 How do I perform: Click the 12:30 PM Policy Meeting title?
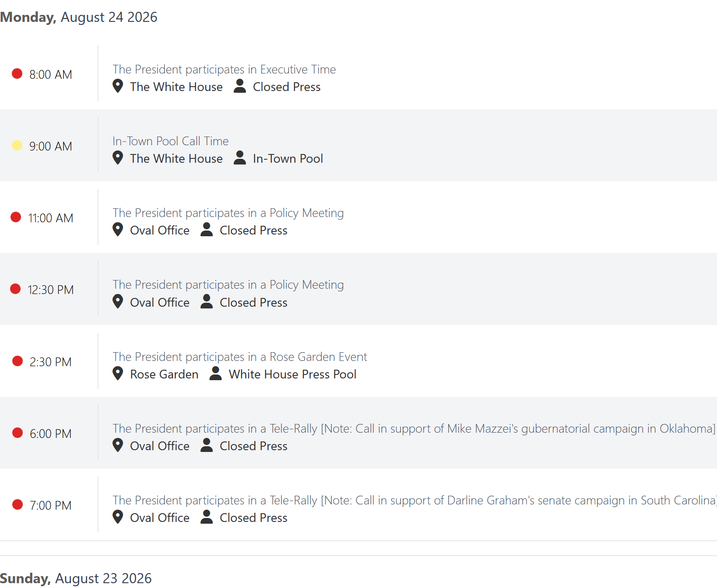[x=228, y=284]
